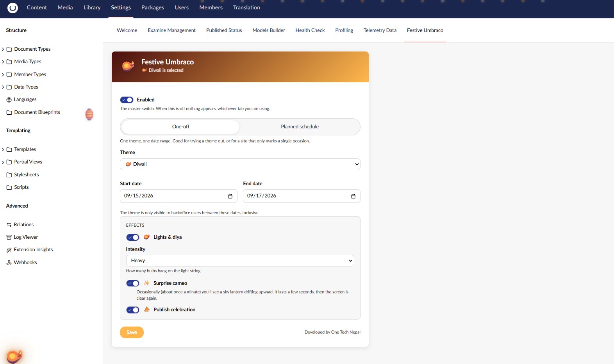Screen dimensions: 614x364
Task: Expand the Partial Views tree node
Action: 3,162
